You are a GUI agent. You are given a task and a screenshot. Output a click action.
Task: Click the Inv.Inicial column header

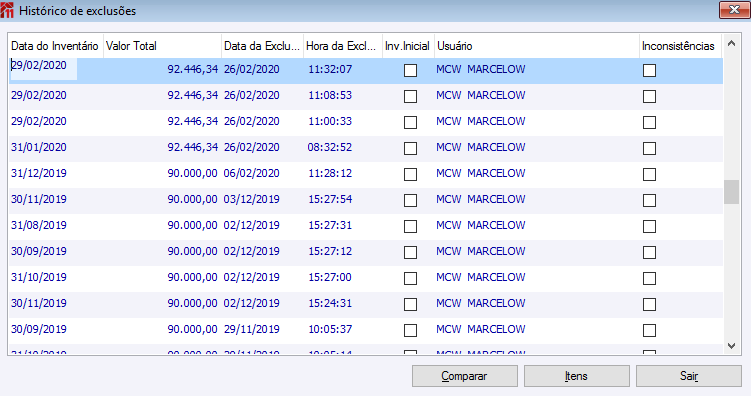coord(408,46)
